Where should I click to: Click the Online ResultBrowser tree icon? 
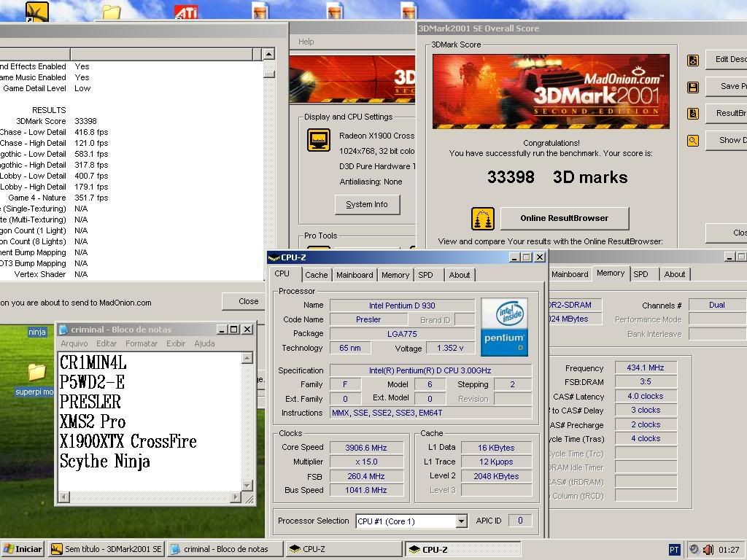(483, 219)
